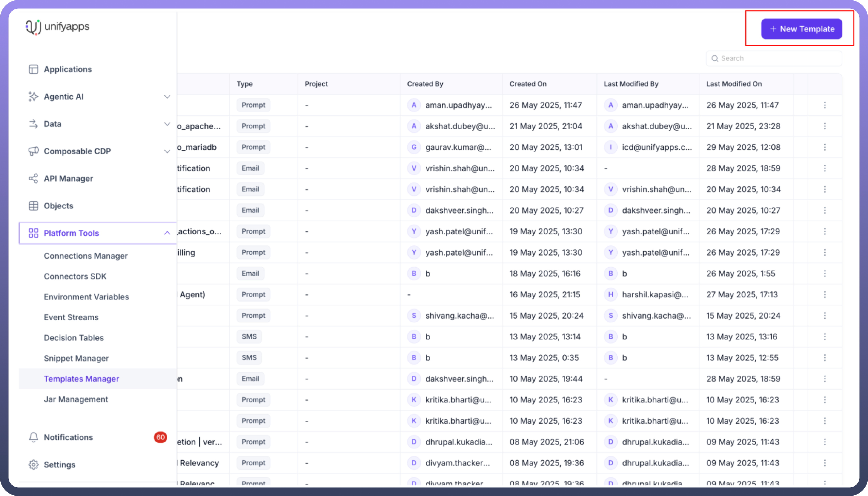Viewport: 868px width, 496px height.
Task: Click the Settings gear icon
Action: click(33, 465)
